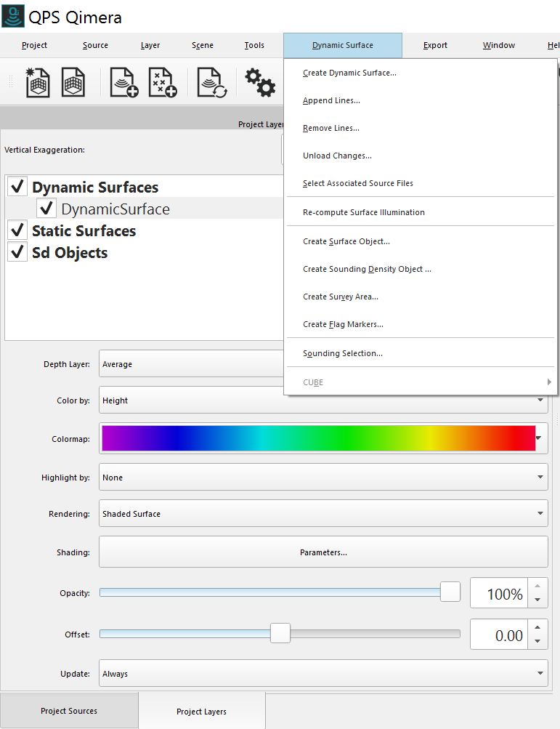Image resolution: width=560 pixels, height=729 pixels.
Task: Click the Add Raw Sonar Files icon
Action: [x=123, y=82]
